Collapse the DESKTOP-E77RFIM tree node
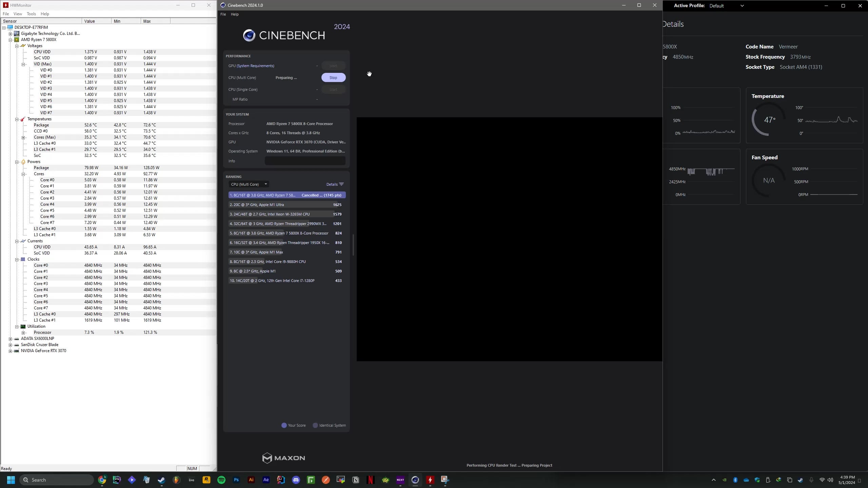This screenshot has height=488, width=868. click(x=4, y=28)
